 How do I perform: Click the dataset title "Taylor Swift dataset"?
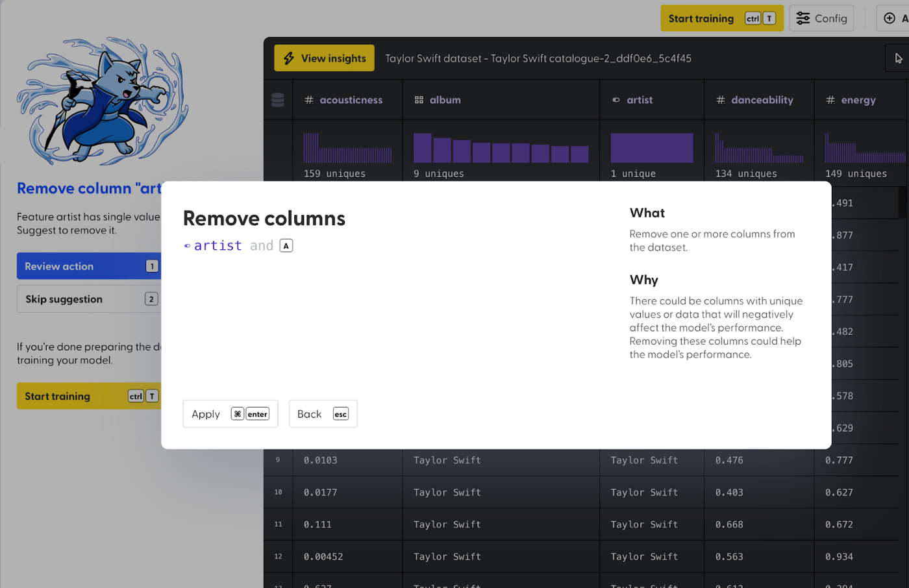(x=433, y=58)
